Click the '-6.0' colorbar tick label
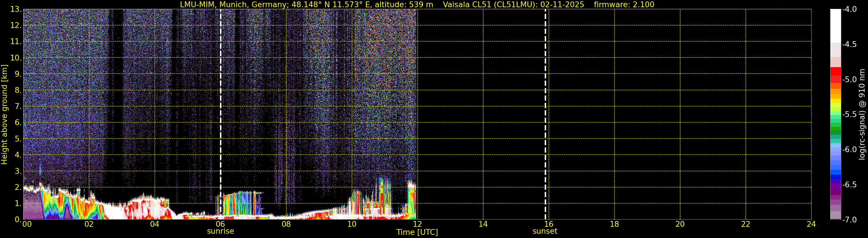The width and height of the screenshot is (868, 238). [x=850, y=149]
